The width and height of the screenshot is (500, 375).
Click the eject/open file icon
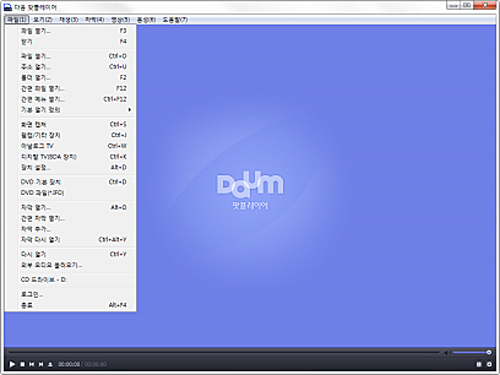click(x=50, y=364)
